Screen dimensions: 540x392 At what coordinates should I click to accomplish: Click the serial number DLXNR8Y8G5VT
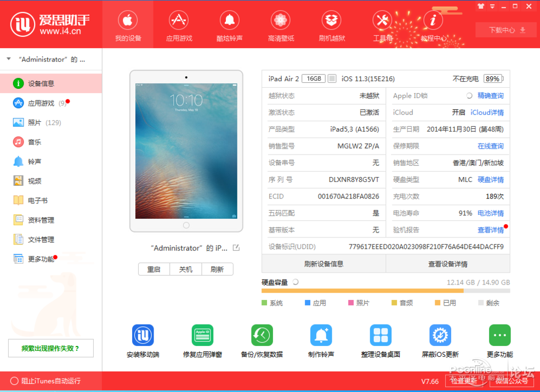pos(354,179)
